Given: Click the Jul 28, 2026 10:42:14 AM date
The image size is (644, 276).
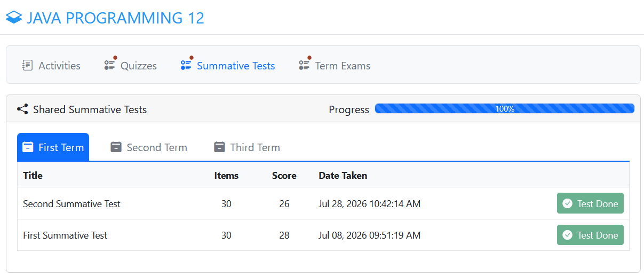Looking at the screenshot, I should [x=370, y=203].
